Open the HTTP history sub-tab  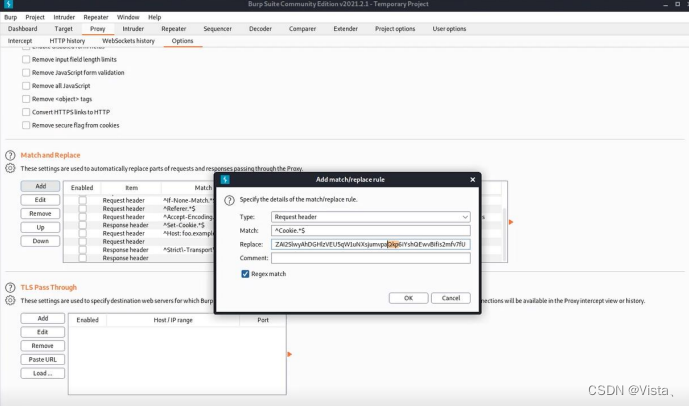pos(67,40)
